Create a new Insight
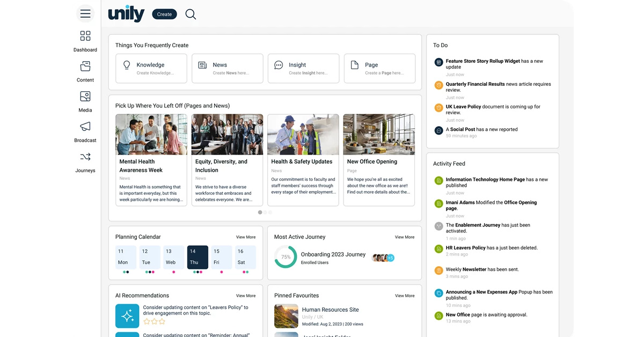The image size is (644, 337). (x=303, y=68)
